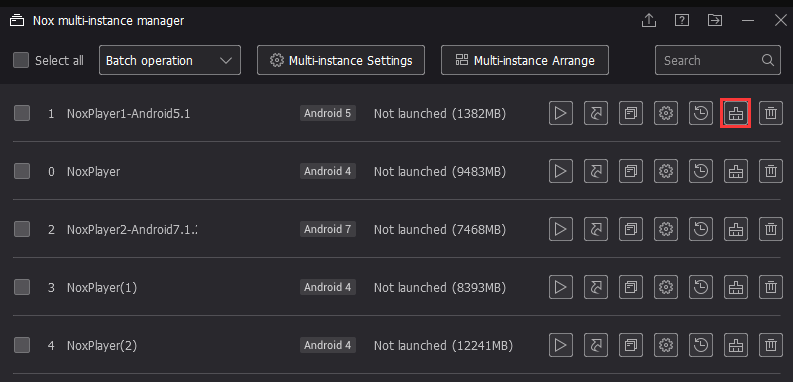Open backup/restore for NoxPlayer(2)
Screen dimensions: 793x382
(701, 346)
